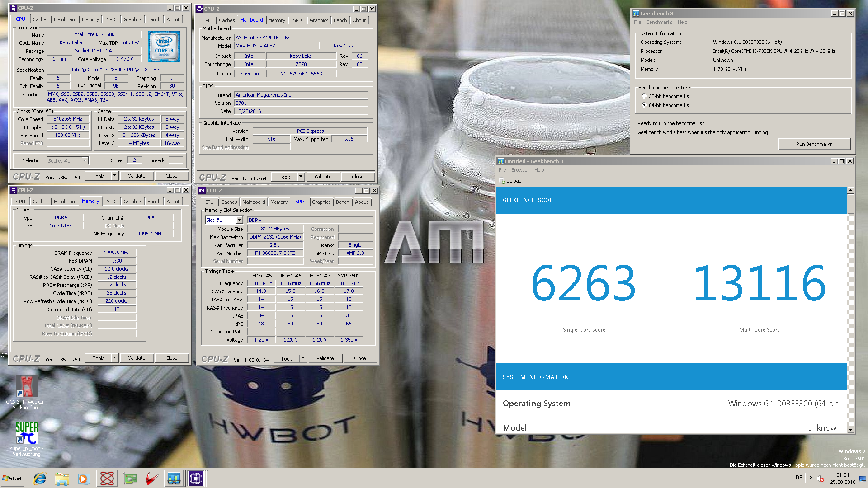Click the MAXIMUS IX APEX model field
Viewport: 868px width, 488px height.
276,46
